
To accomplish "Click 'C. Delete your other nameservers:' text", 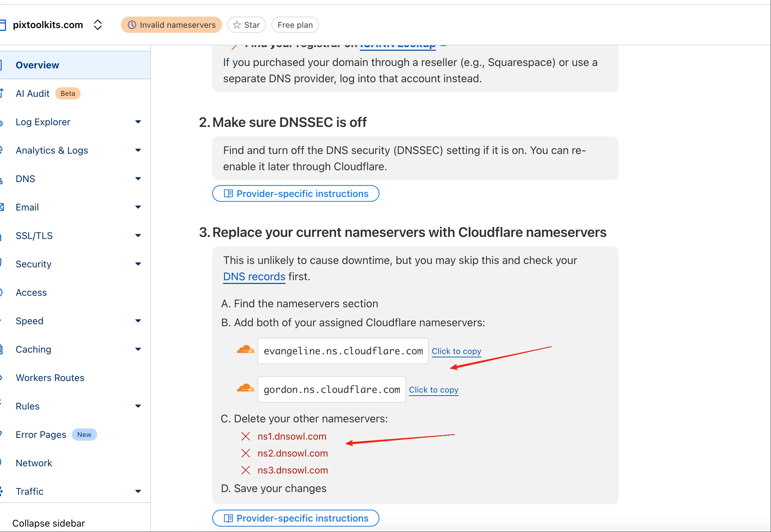I will point(304,419).
